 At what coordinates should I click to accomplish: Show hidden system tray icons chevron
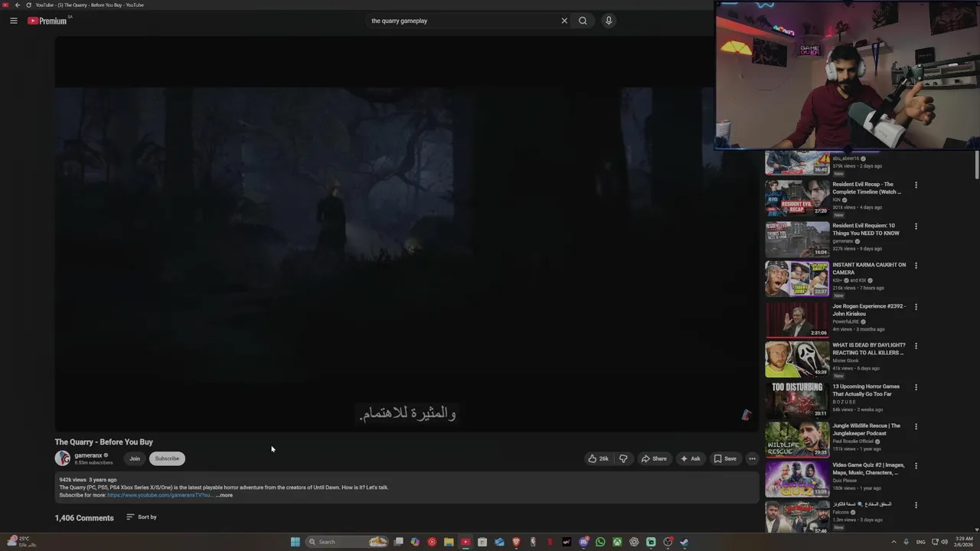tap(894, 542)
